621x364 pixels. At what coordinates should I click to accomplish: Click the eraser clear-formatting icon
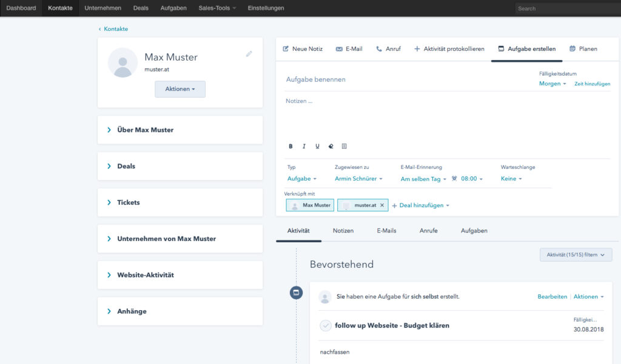click(x=331, y=147)
